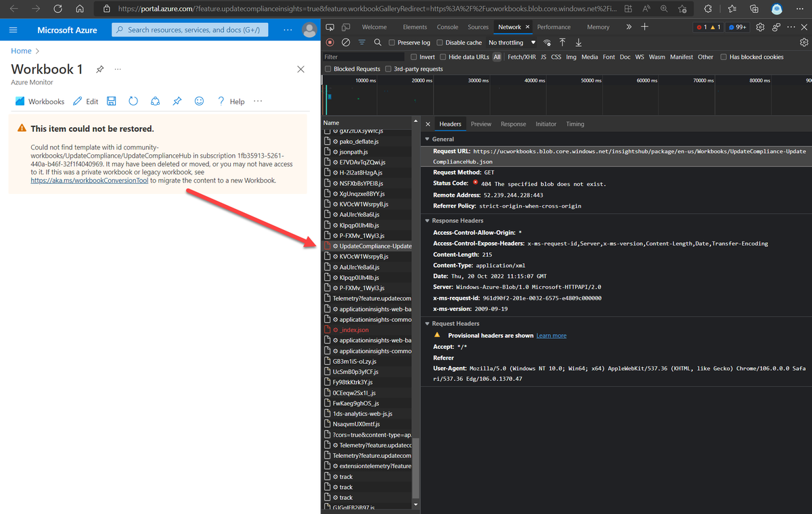This screenshot has height=514, width=812.
Task: Switch to DevTools Welcome tab
Action: 374,27
